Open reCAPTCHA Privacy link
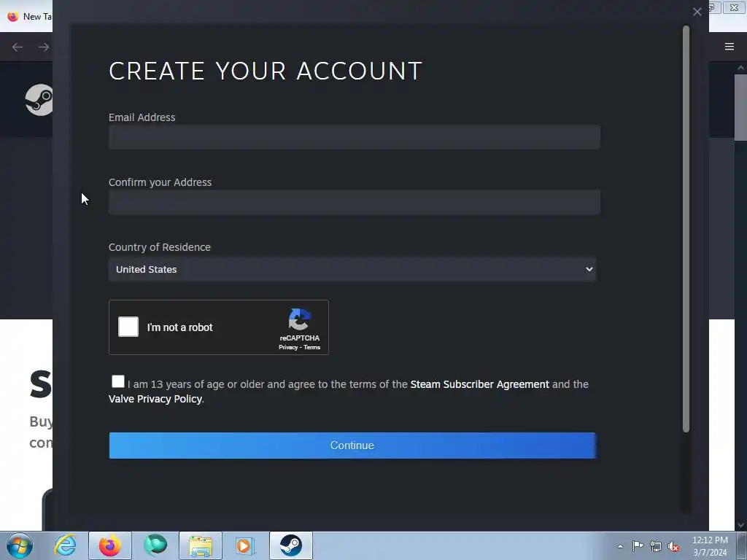This screenshot has width=747, height=560. (x=287, y=347)
